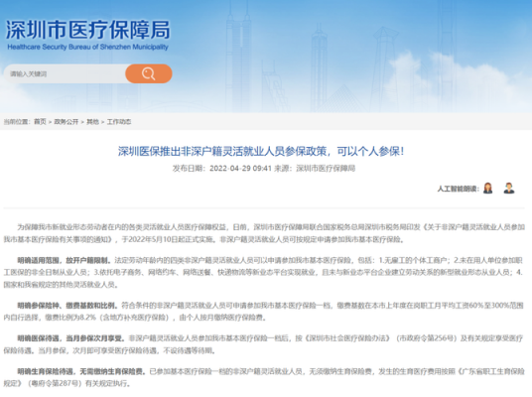This screenshot has width=532, height=397.
Task: Open 政务公开 breadcrumb link
Action: click(x=66, y=121)
